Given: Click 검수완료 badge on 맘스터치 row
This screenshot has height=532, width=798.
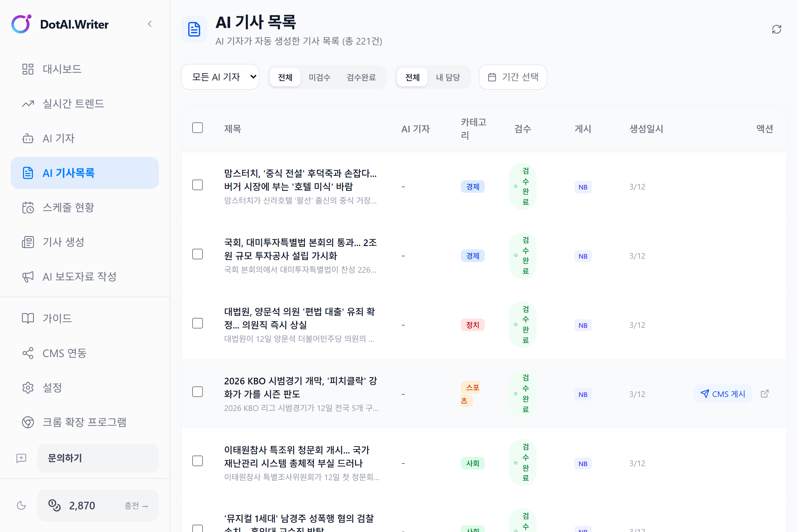Looking at the screenshot, I should (522, 186).
